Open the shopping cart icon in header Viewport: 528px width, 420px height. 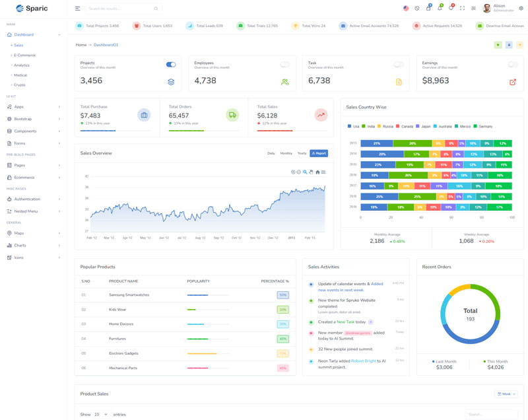pos(428,9)
